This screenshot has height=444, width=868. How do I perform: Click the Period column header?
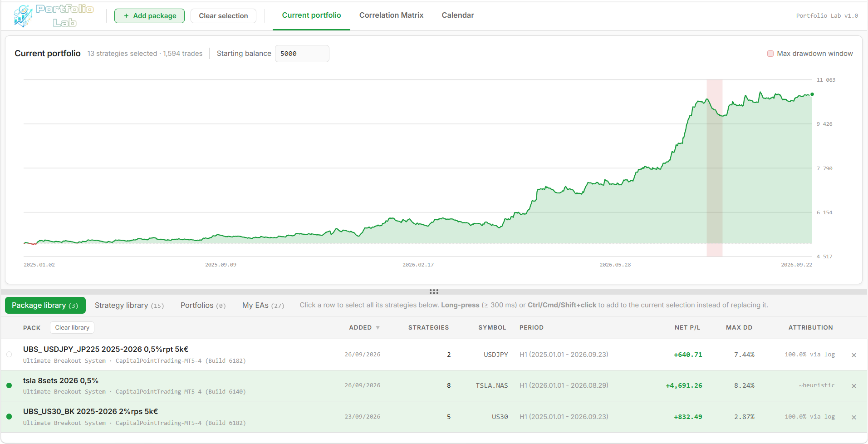(x=531, y=328)
